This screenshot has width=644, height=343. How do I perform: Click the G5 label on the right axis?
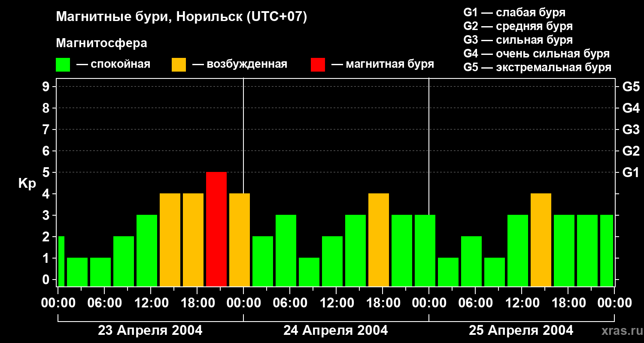click(631, 87)
